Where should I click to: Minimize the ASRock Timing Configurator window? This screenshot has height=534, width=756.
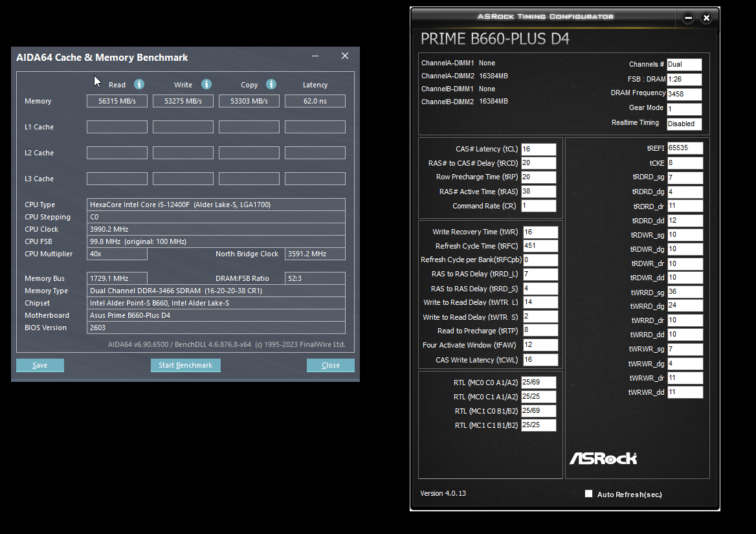(689, 18)
